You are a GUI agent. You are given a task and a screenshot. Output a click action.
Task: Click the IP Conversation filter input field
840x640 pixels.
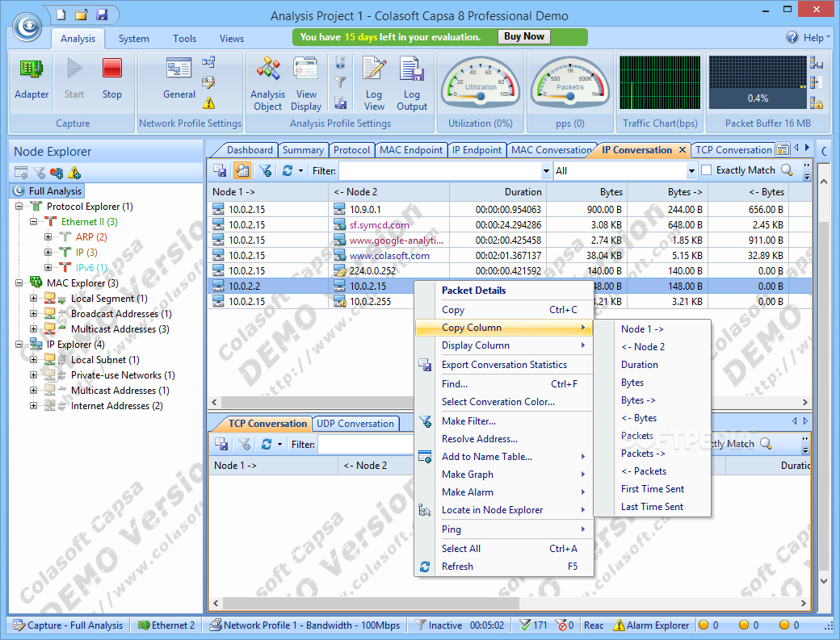(440, 171)
